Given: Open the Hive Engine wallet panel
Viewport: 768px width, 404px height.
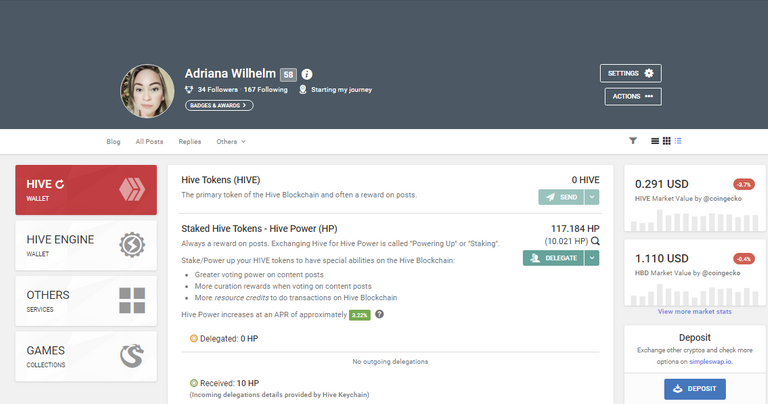Looking at the screenshot, I should (x=86, y=245).
